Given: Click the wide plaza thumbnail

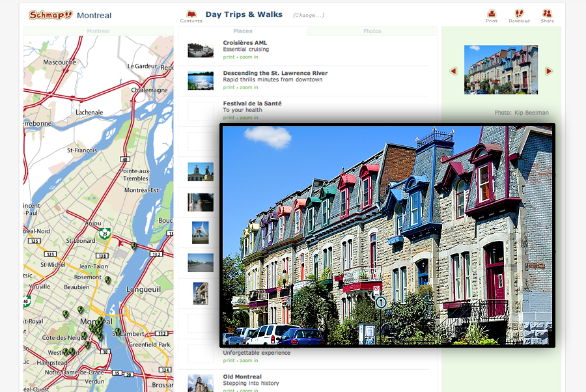Looking at the screenshot, I should tap(201, 262).
